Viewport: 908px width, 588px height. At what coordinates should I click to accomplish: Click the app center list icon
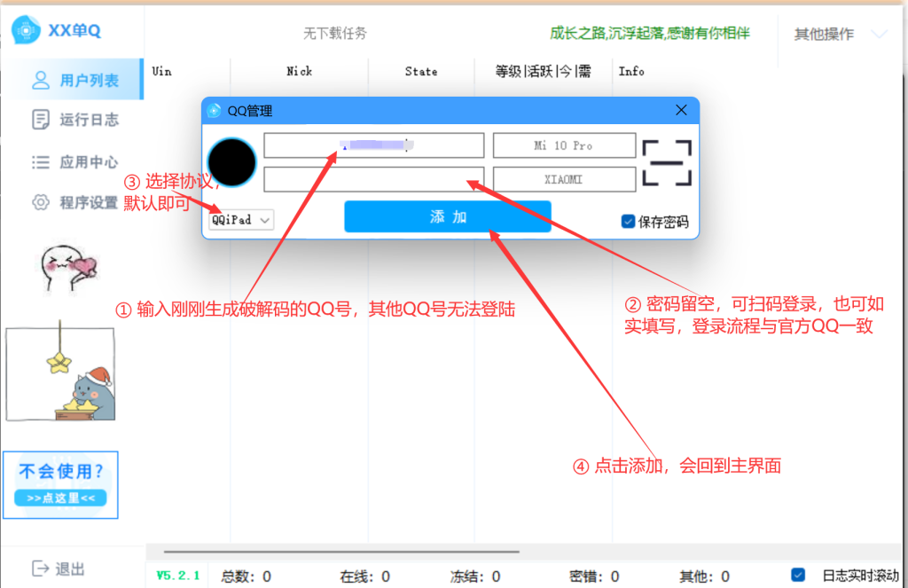pyautogui.click(x=41, y=162)
